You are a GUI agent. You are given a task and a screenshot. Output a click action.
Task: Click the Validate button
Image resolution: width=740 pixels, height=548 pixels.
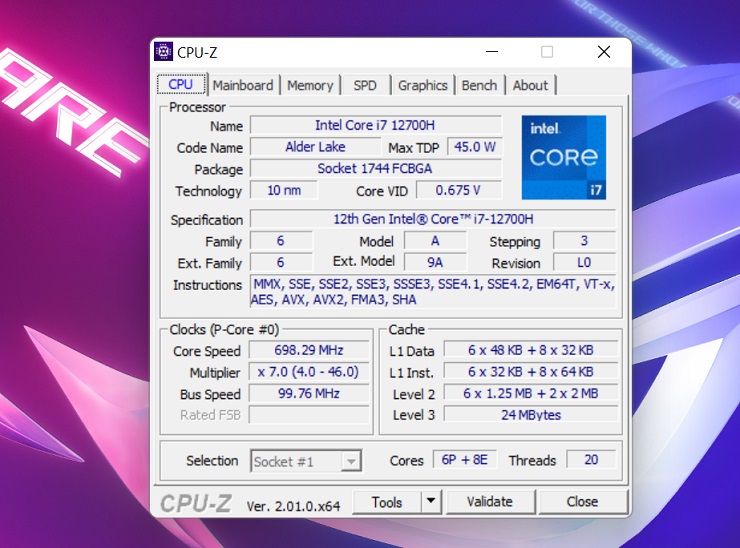point(490,501)
